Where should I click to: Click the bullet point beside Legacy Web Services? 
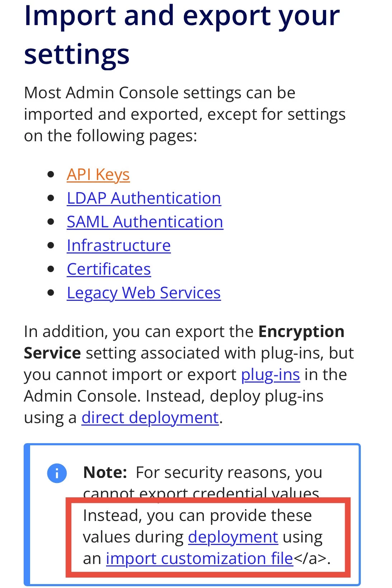51,293
